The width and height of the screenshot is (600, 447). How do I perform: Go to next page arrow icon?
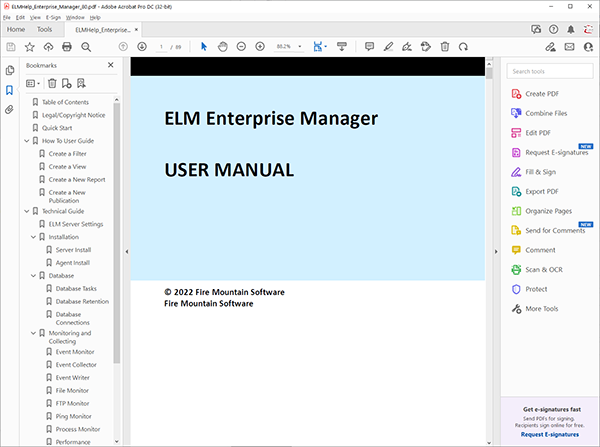click(142, 47)
